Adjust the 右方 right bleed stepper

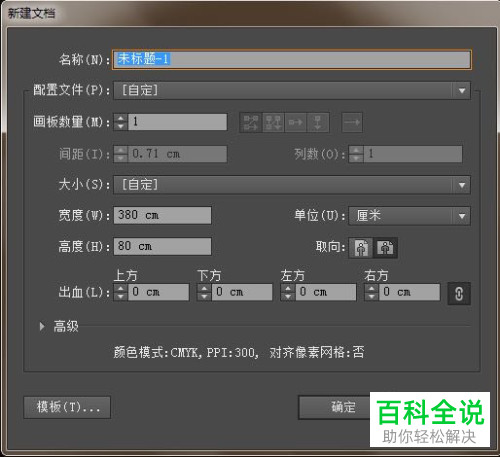coord(372,292)
